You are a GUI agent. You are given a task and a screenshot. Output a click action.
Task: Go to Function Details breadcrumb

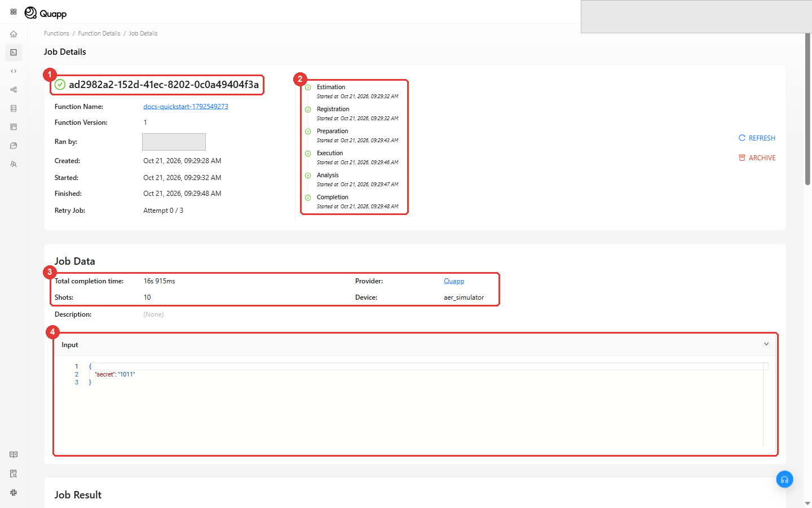point(99,33)
